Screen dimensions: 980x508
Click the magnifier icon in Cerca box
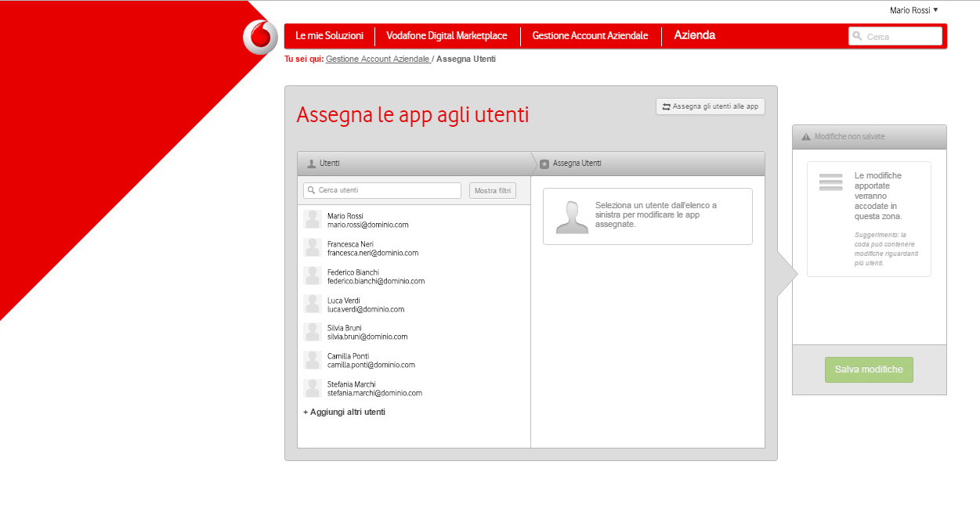(x=858, y=36)
